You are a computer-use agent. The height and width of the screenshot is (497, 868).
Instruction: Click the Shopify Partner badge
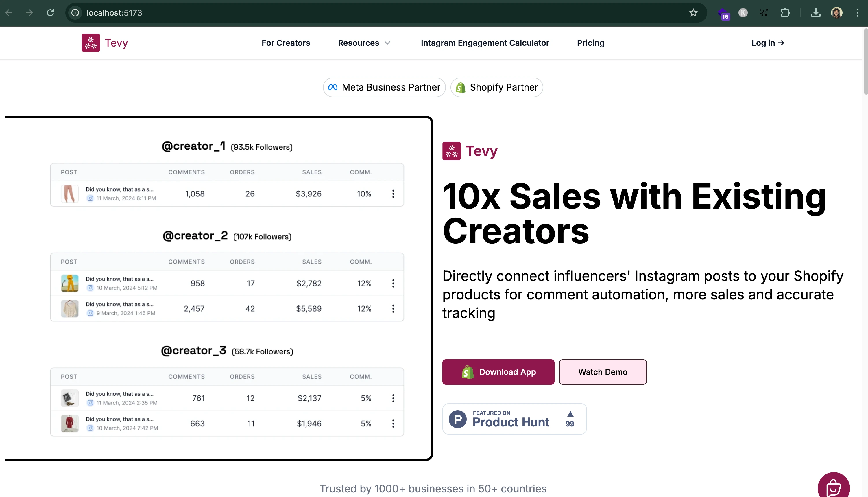pyautogui.click(x=496, y=87)
